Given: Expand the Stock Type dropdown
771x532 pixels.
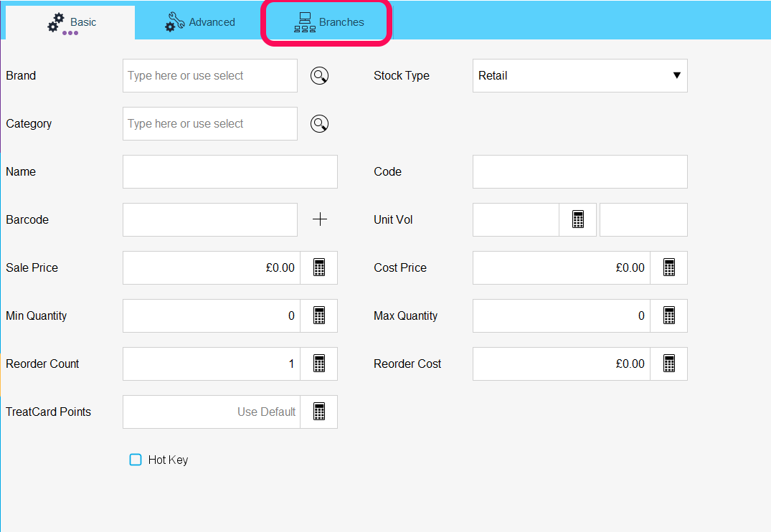Looking at the screenshot, I should point(580,76).
